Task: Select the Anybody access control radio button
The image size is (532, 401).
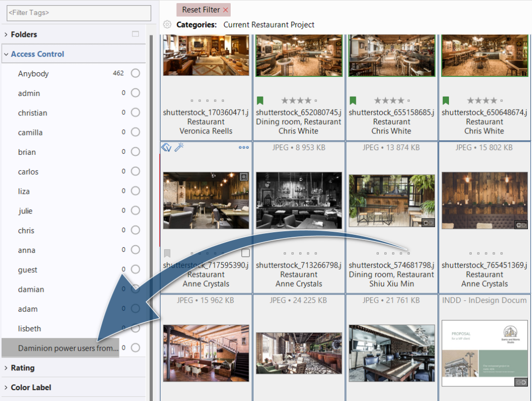Action: point(135,73)
